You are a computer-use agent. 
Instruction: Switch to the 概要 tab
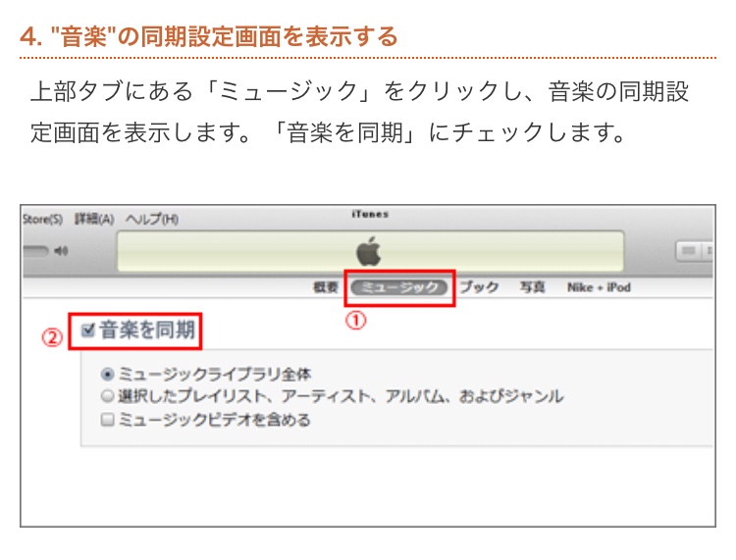[x=325, y=287]
